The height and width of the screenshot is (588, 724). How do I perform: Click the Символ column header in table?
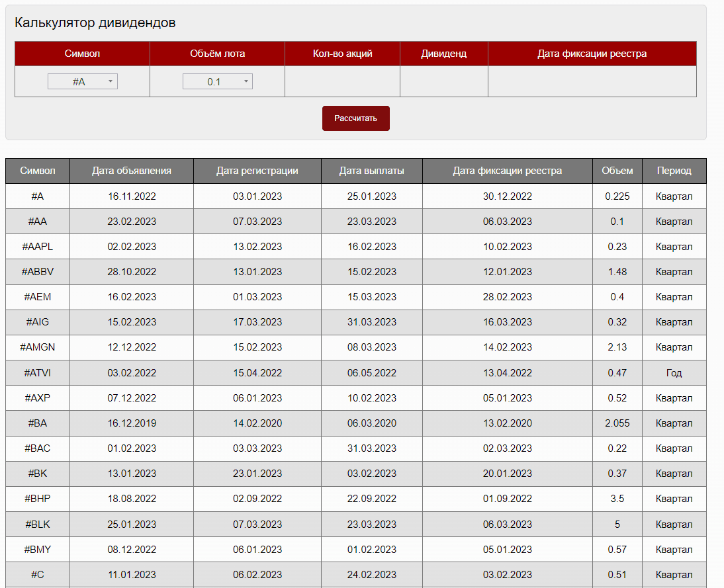[x=38, y=171]
